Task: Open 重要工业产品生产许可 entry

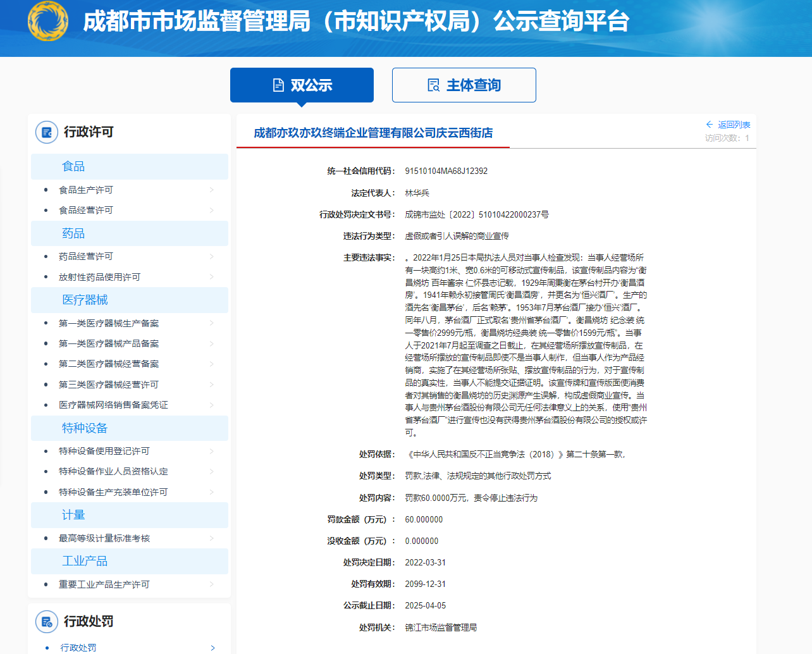Action: [104, 584]
